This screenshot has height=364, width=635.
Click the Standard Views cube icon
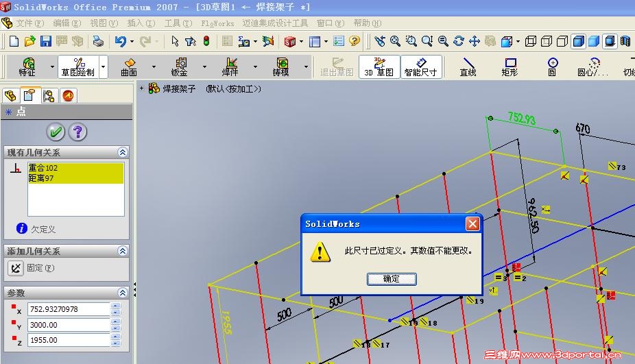click(x=507, y=41)
